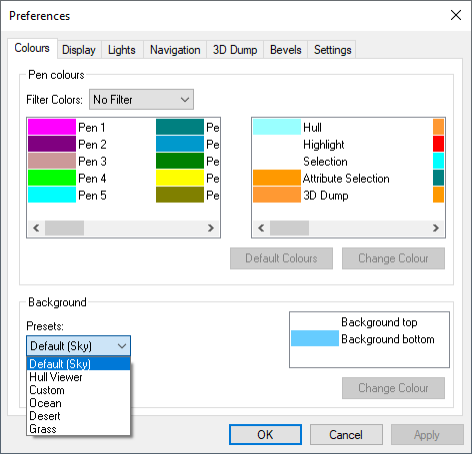The height and width of the screenshot is (454, 472).
Task: Click the Apply button
Action: (427, 435)
